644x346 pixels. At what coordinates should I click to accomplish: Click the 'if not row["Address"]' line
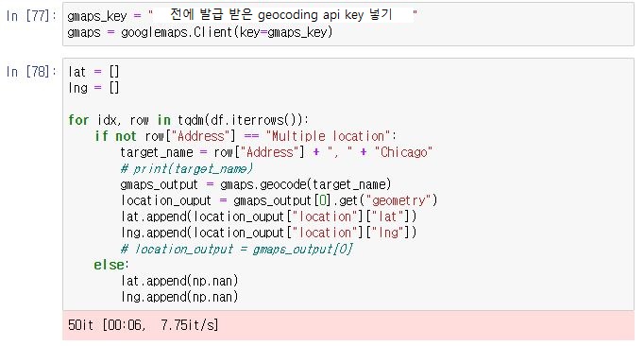[246, 136]
